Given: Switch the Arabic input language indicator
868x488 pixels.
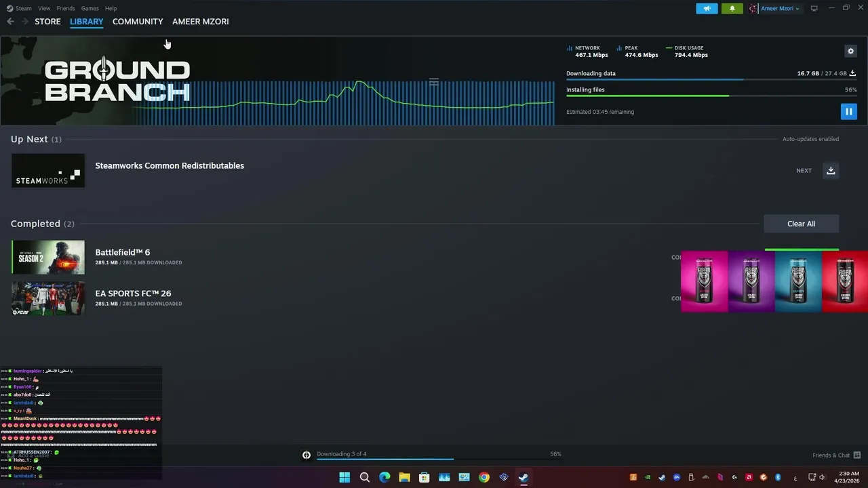Looking at the screenshot, I should pyautogui.click(x=795, y=477).
